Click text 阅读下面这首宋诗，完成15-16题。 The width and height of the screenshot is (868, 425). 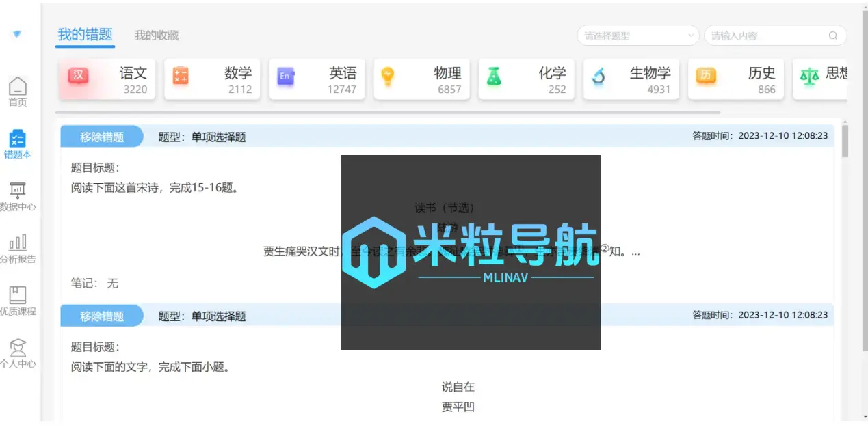click(x=155, y=188)
